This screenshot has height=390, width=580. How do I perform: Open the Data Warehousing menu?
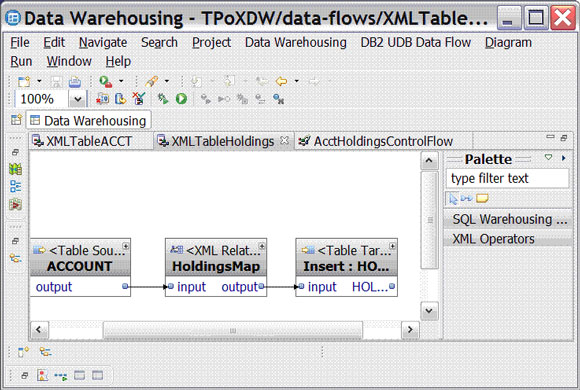296,43
